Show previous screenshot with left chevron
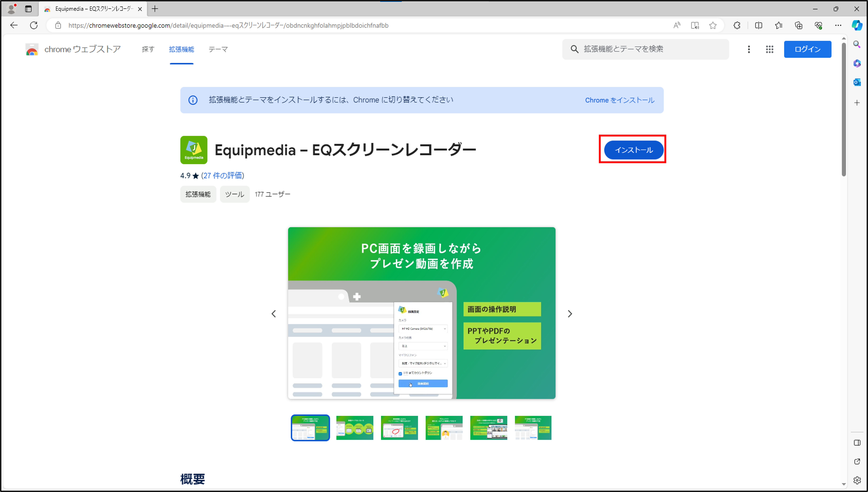Viewport: 868px width, 492px height. (274, 314)
